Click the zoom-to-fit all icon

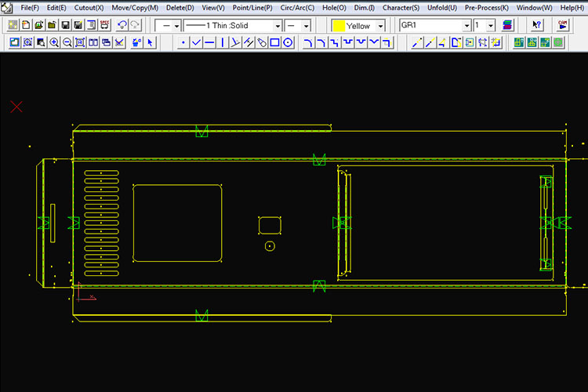[x=80, y=42]
